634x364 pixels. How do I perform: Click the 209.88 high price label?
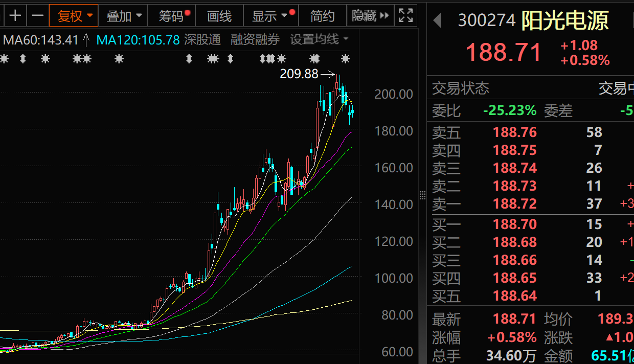[299, 74]
